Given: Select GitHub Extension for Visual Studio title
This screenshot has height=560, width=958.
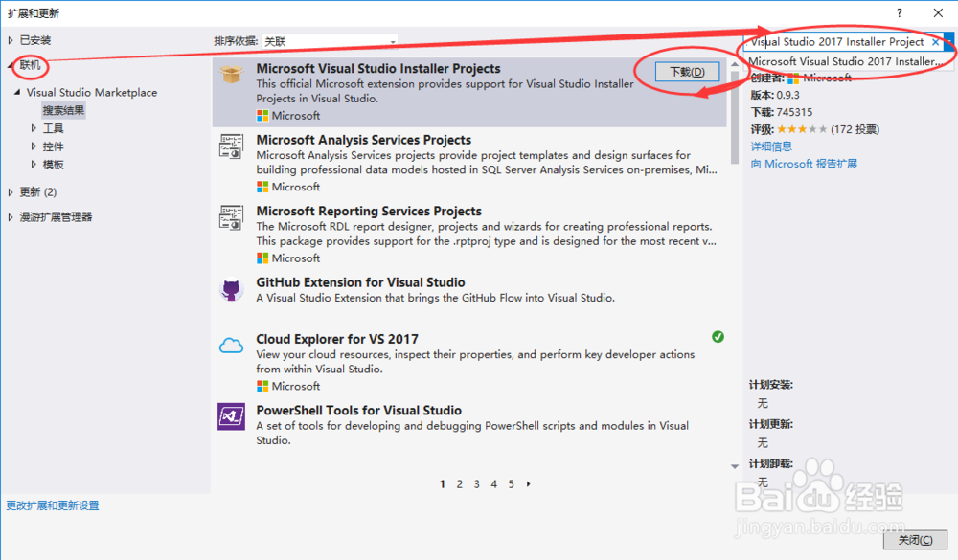Looking at the screenshot, I should click(360, 282).
